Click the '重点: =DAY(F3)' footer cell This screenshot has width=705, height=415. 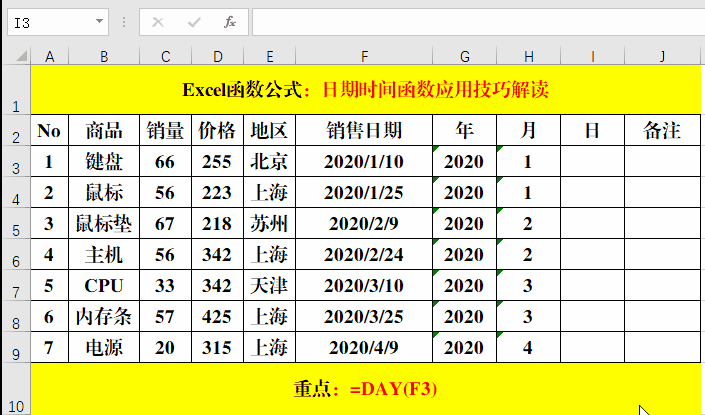[x=366, y=389]
